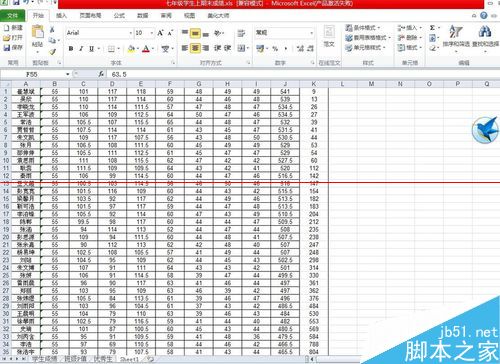Click the Align Text Left icon
Screen dimensions: 500x364
(185, 48)
